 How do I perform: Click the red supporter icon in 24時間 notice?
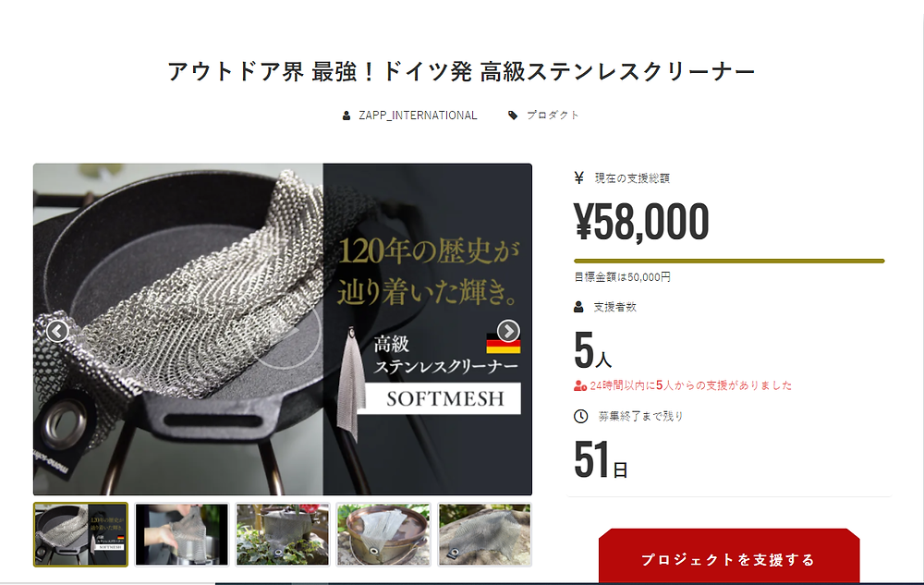click(x=580, y=386)
